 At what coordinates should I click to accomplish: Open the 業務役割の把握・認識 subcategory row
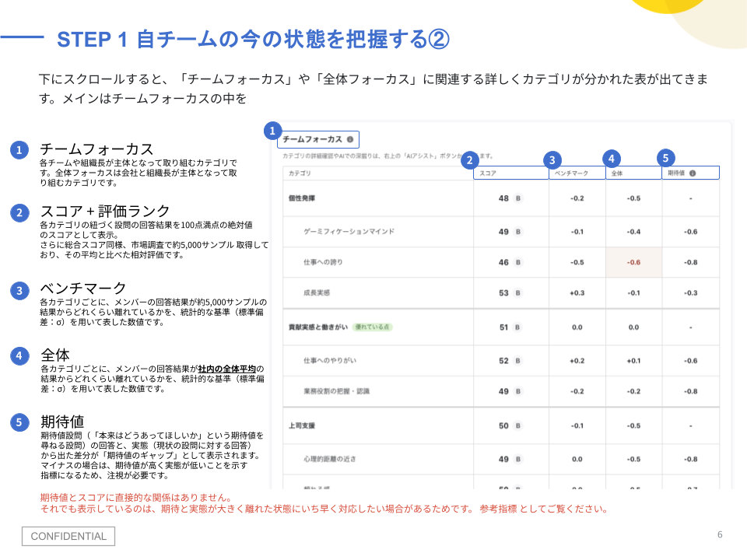pos(501,391)
